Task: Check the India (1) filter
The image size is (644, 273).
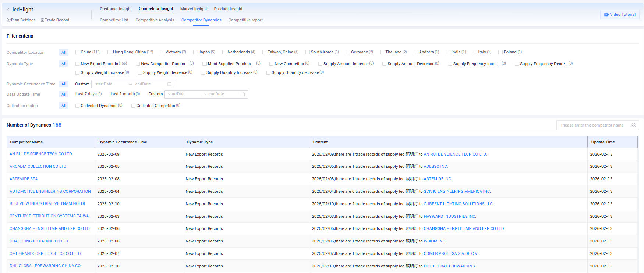Action: [448, 52]
